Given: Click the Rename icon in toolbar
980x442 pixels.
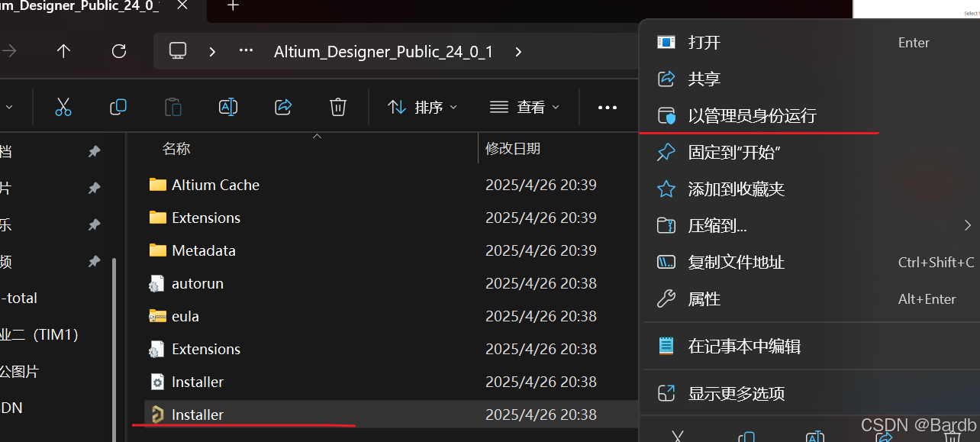Looking at the screenshot, I should tap(228, 107).
